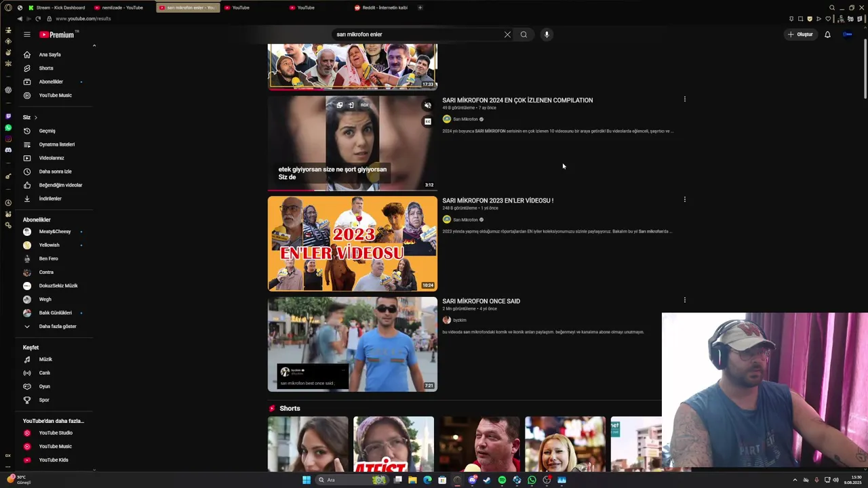Open options menu for 2024 compilation video
The width and height of the screenshot is (868, 488).
pyautogui.click(x=685, y=100)
